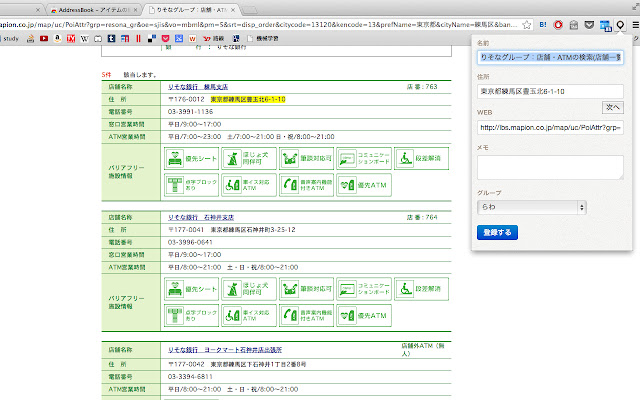The image size is (640, 400).
Task: Click the 段差解消 wheelchair icon for 練馬支店
Action: click(420, 158)
